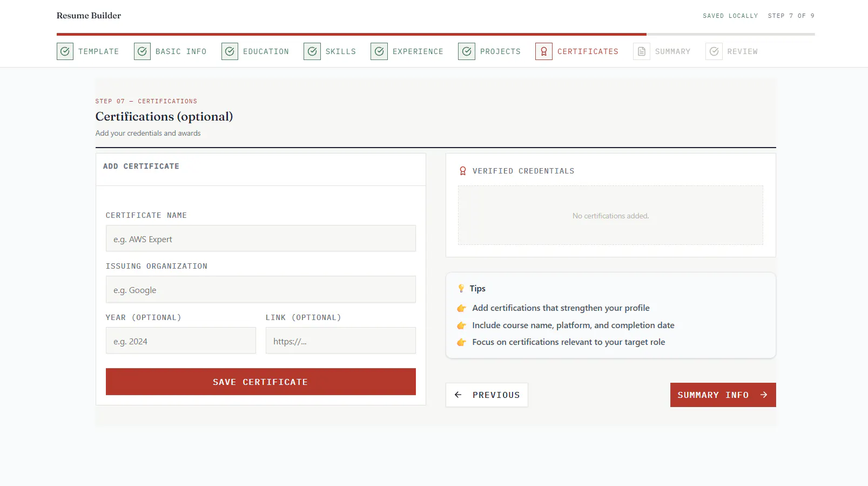Click the left arrow on Previous button
The image size is (868, 486).
point(458,395)
